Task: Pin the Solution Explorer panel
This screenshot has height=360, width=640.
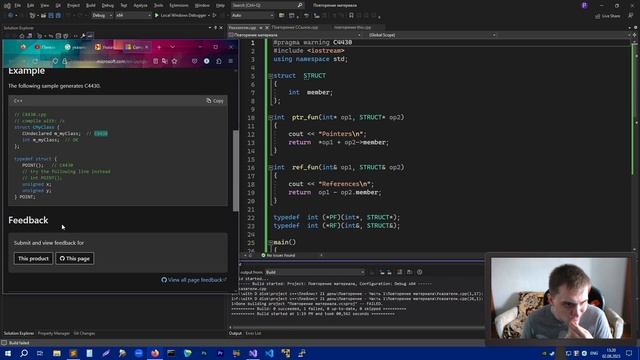Action: (216, 28)
